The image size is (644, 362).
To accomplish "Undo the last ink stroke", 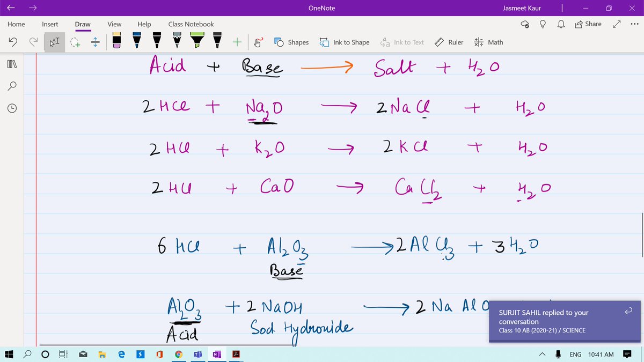I will click(x=13, y=42).
